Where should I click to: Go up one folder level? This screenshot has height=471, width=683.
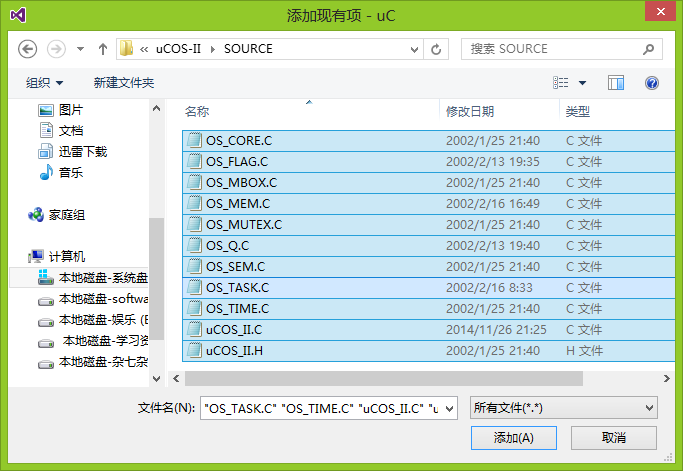click(x=103, y=49)
